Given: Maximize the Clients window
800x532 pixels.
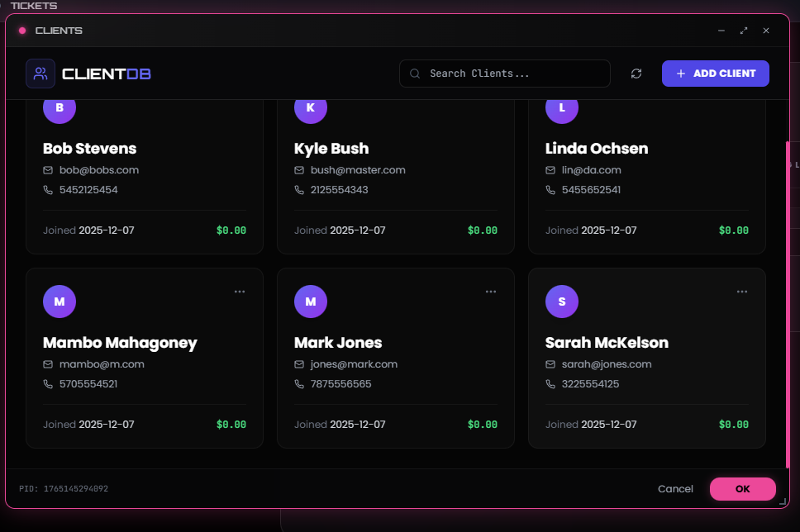Looking at the screenshot, I should point(744,31).
